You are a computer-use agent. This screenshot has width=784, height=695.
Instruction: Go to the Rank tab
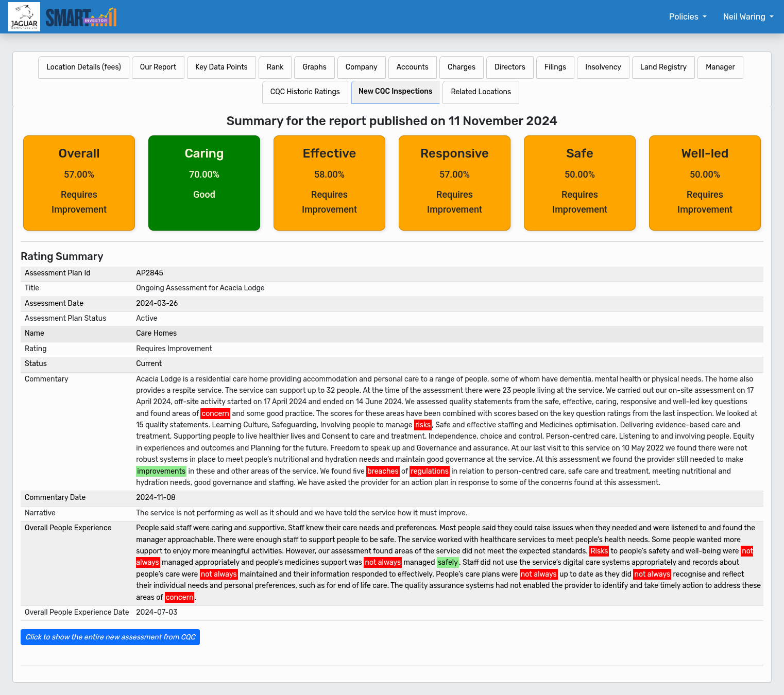tap(275, 67)
